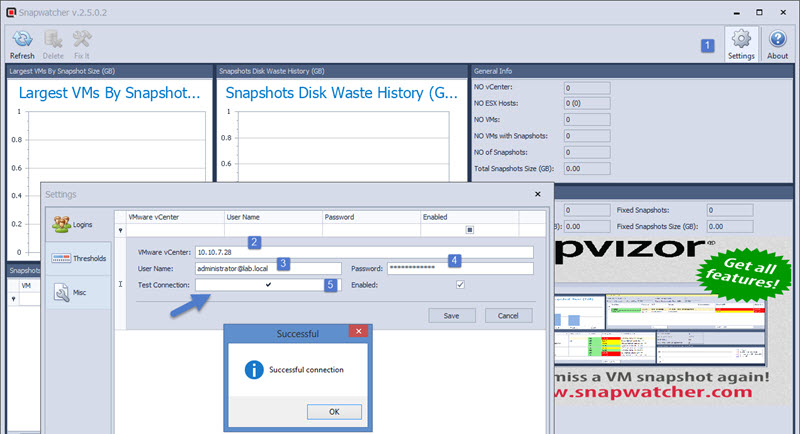Image resolution: width=800 pixels, height=434 pixels.
Task: Close the Successful message dialog
Action: pos(359,331)
